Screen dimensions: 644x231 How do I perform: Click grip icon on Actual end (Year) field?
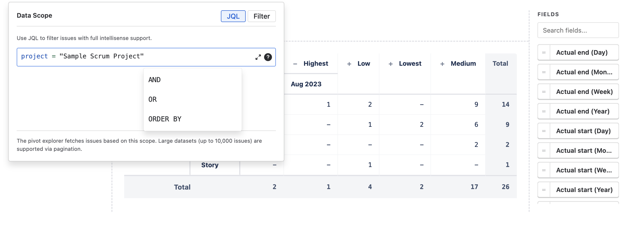coord(544,111)
